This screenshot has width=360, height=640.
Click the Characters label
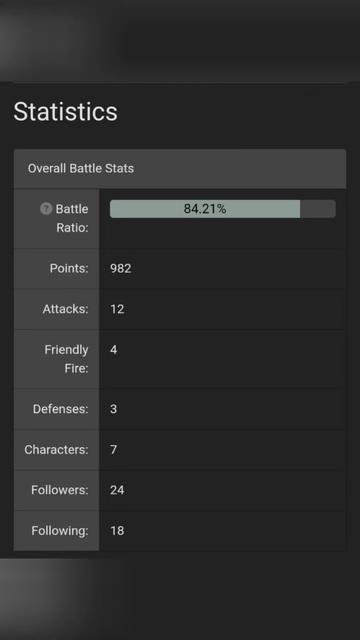(x=56, y=450)
